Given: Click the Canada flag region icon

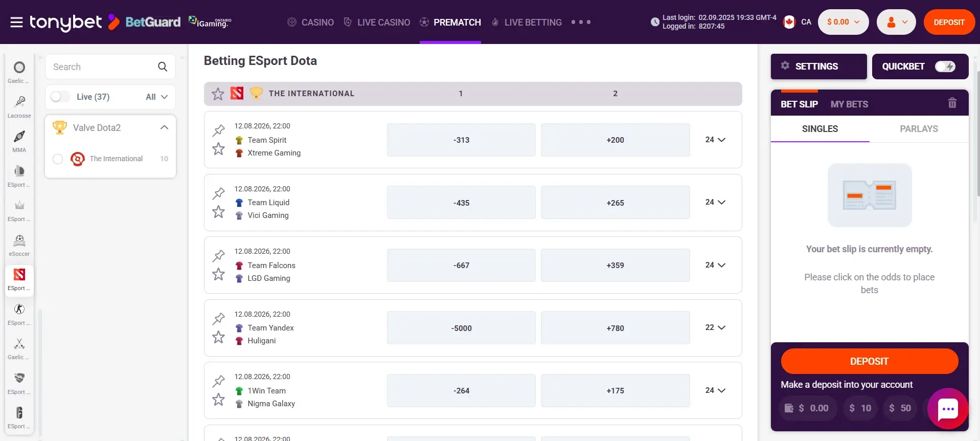Looking at the screenshot, I should [x=789, y=22].
